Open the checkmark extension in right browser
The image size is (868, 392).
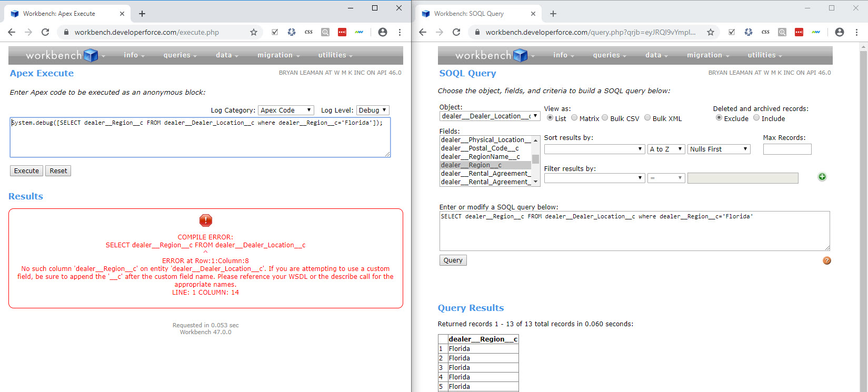(x=732, y=32)
